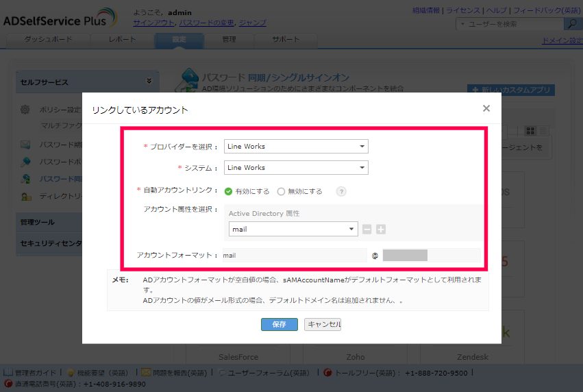Image resolution: width=583 pixels, height=392 pixels.
Task: Open 組織情報 link
Action: tap(425, 10)
